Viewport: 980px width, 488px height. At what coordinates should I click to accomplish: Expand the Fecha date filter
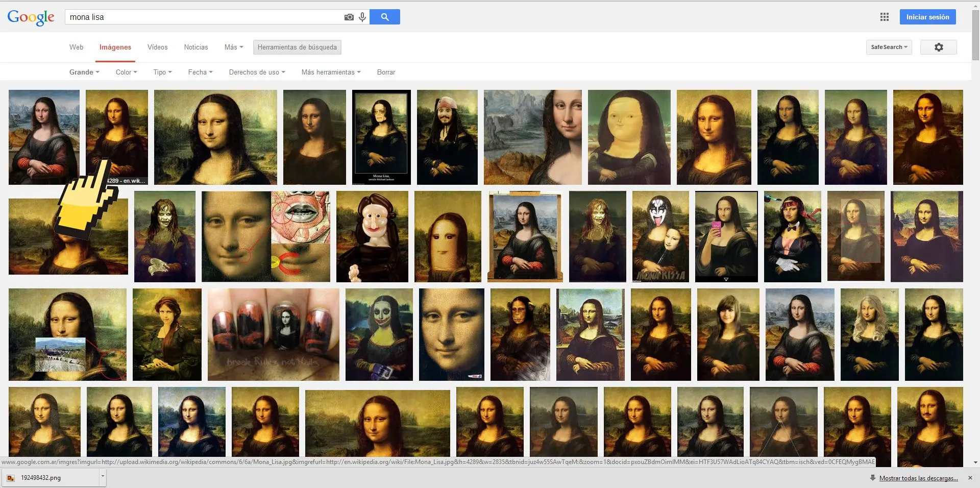coord(200,72)
